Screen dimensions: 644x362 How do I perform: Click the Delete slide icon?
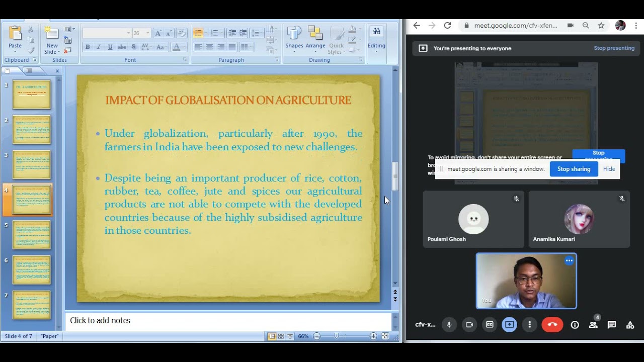tap(68, 50)
